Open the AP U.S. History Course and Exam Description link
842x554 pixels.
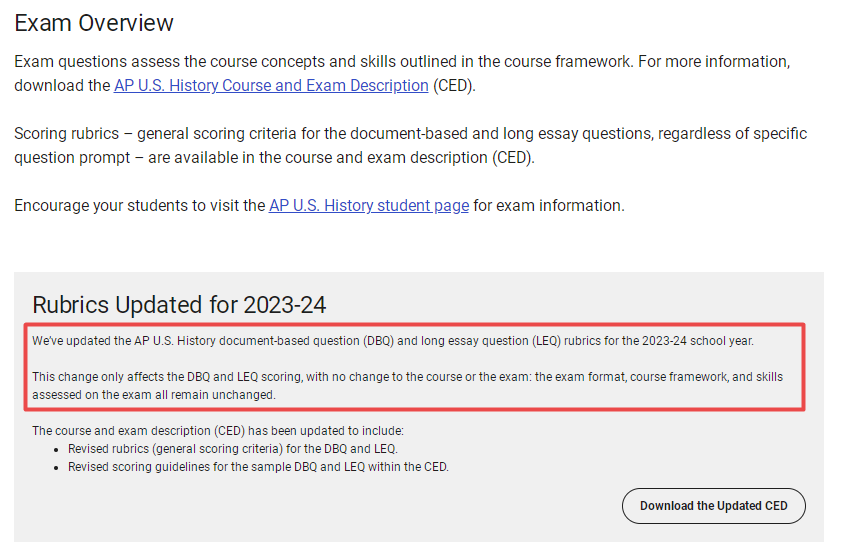coord(271,86)
